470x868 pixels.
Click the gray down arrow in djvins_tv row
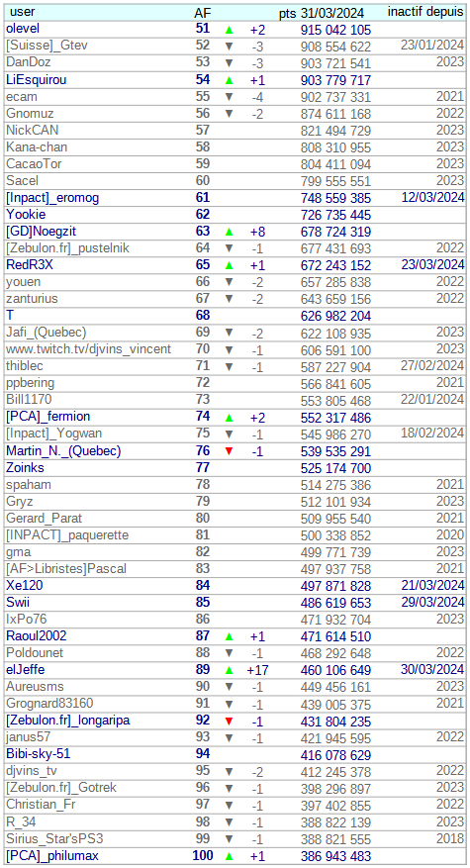pyautogui.click(x=230, y=772)
